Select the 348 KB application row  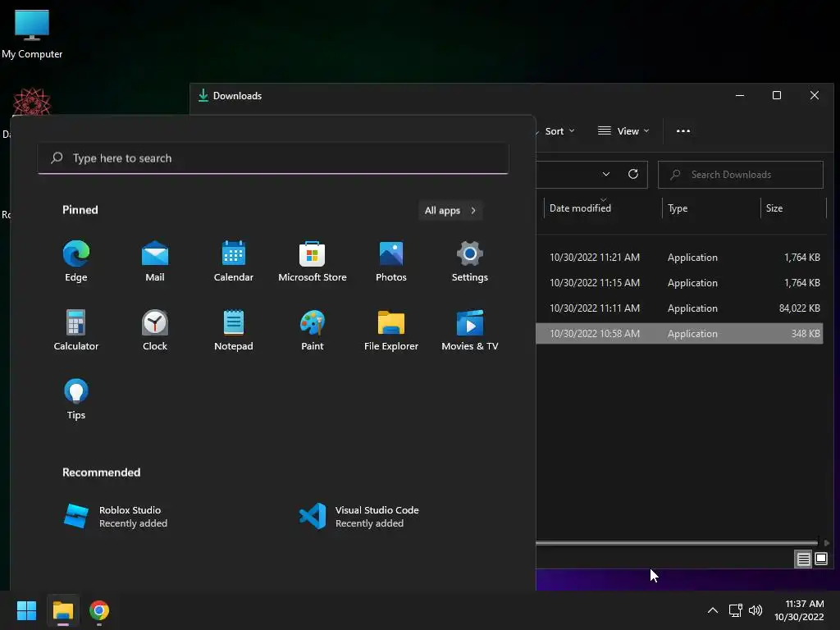[679, 333]
